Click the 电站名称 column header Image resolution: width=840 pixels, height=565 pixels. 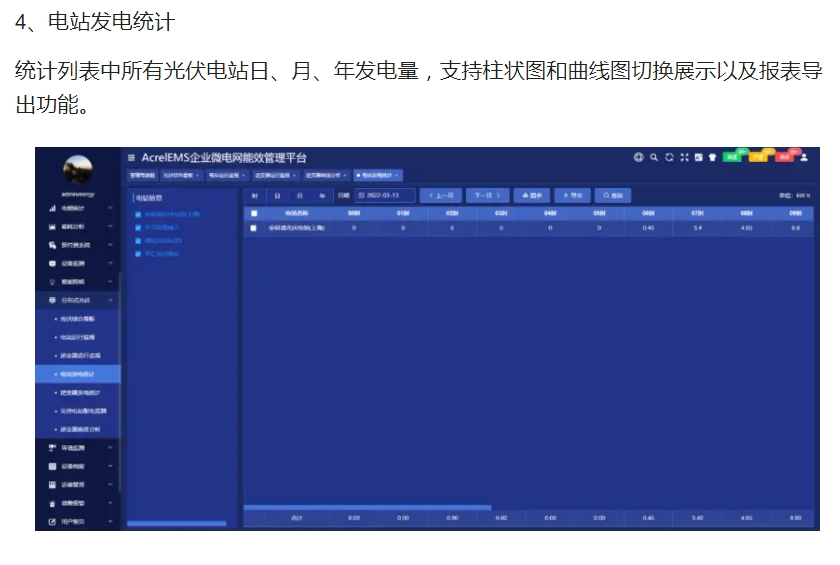click(x=296, y=213)
